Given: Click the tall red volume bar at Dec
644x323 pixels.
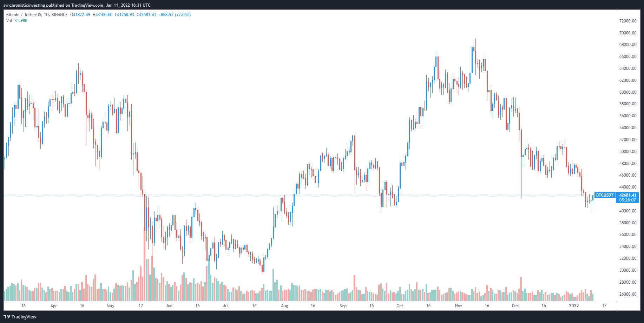Looking at the screenshot, I should coord(521,289).
